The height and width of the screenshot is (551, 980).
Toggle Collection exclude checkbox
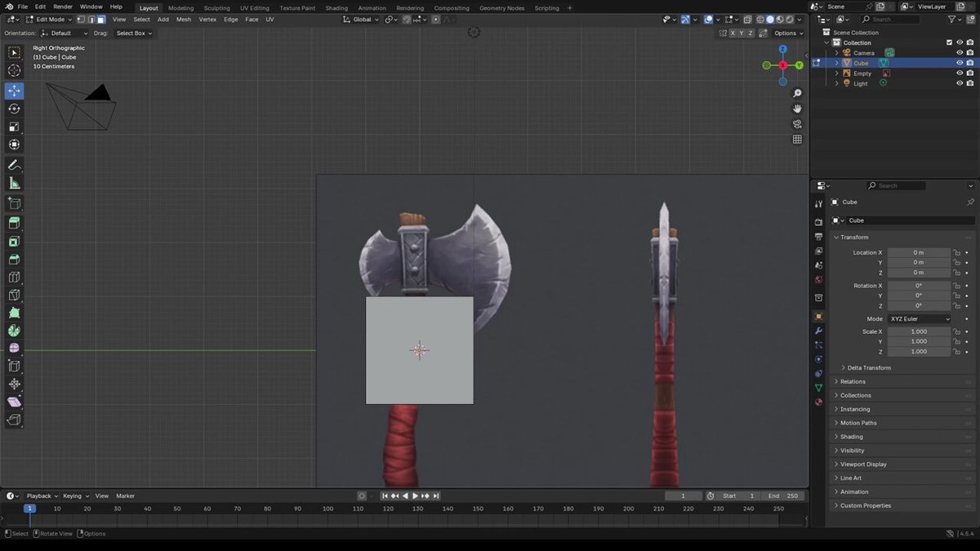coord(949,42)
